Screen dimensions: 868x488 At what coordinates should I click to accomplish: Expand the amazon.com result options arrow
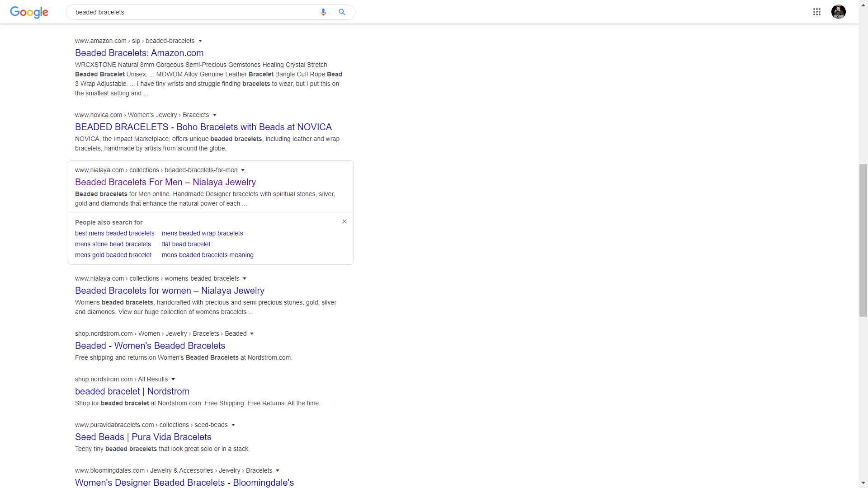point(200,41)
